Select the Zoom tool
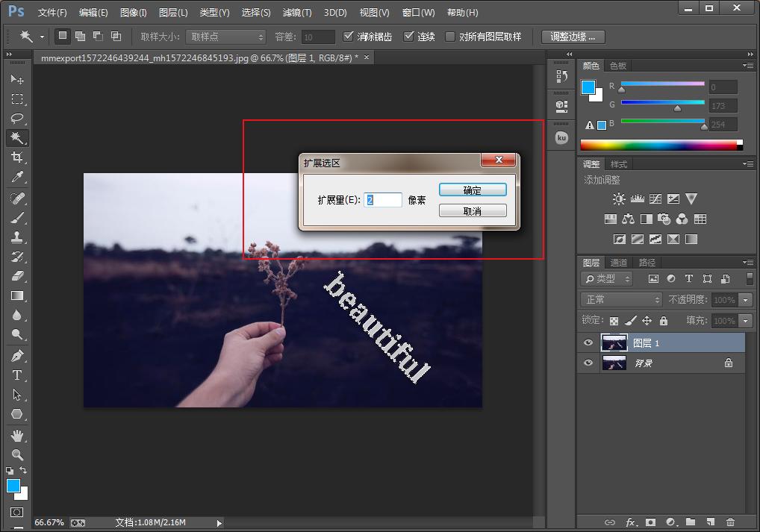The width and height of the screenshot is (760, 532). pyautogui.click(x=17, y=454)
